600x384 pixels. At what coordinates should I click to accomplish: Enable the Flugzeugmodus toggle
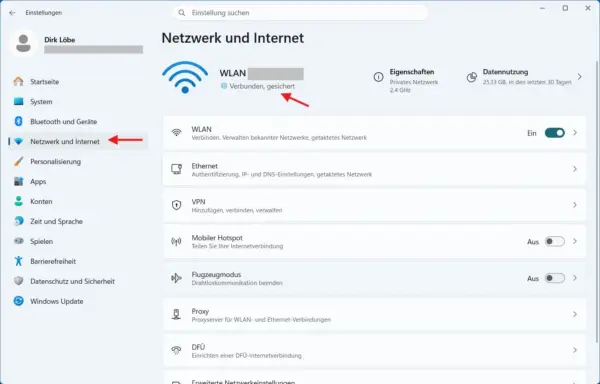554,278
